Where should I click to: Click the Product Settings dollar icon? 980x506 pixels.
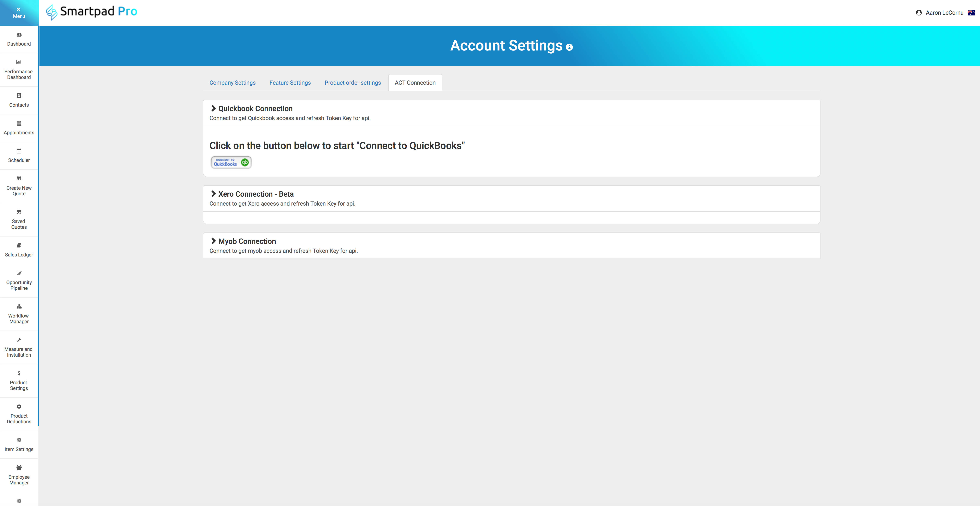pyautogui.click(x=19, y=373)
